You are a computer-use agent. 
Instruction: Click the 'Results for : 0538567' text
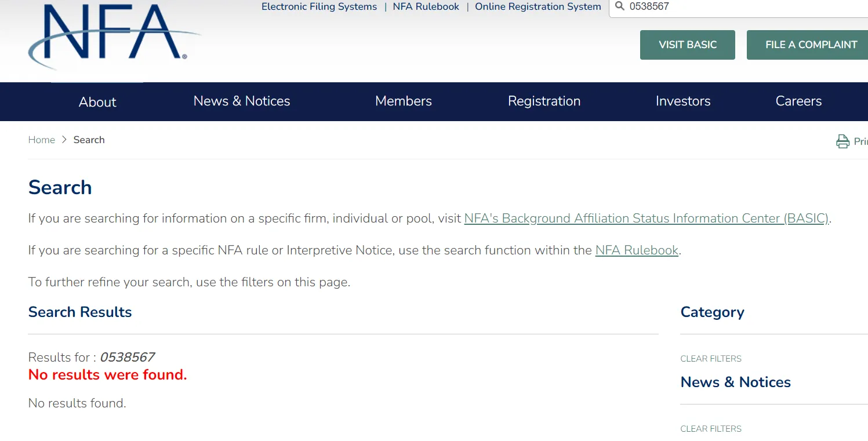(92, 357)
